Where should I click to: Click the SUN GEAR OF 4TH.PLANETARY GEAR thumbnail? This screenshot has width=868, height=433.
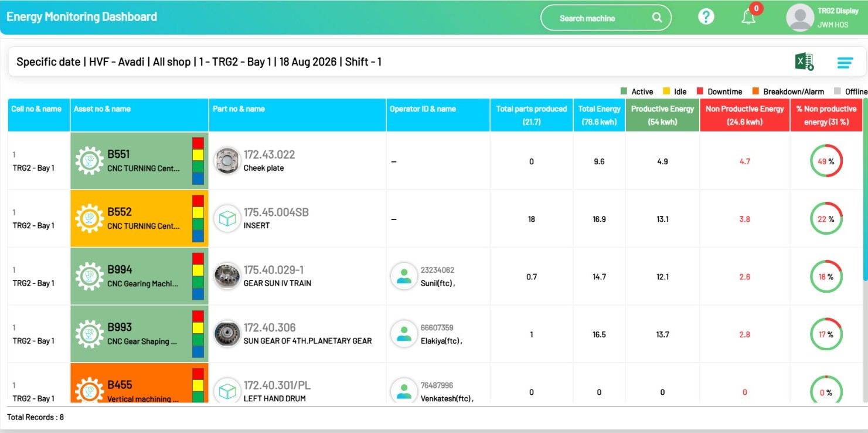coord(227,334)
